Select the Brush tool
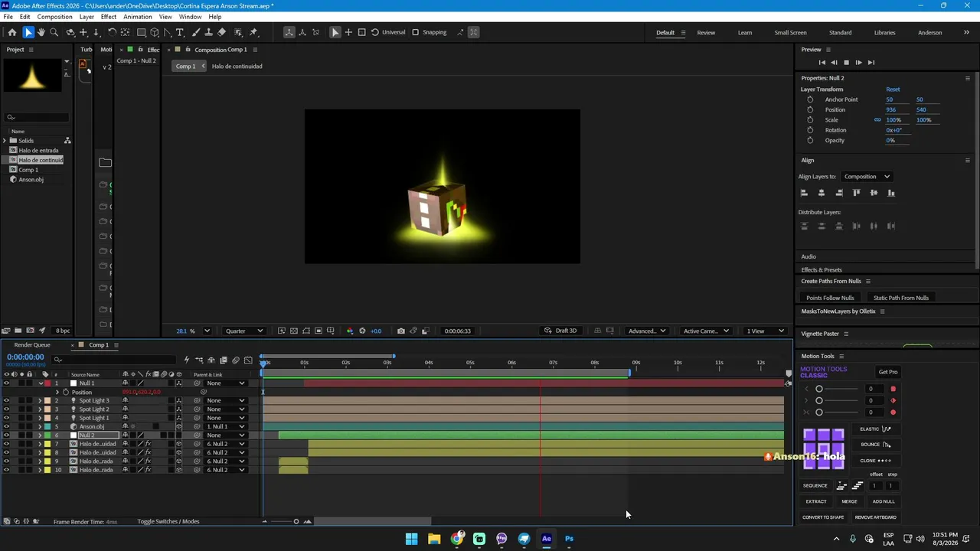The width and height of the screenshot is (980, 551). pyautogui.click(x=196, y=32)
